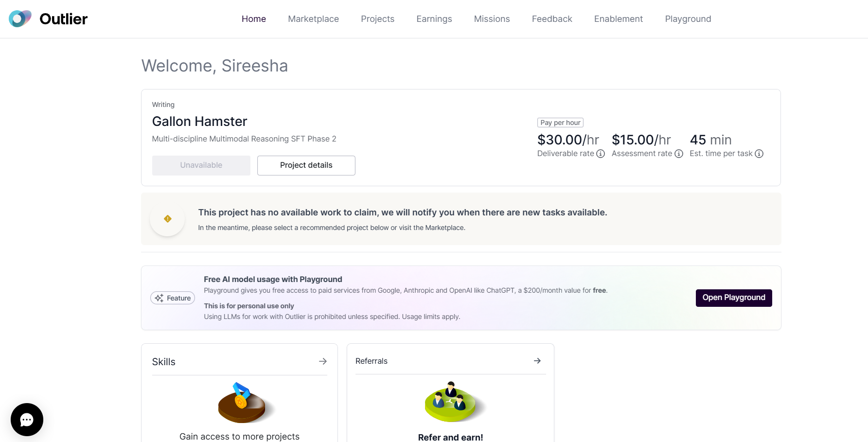Expand the Skills card arrow
Image resolution: width=868 pixels, height=442 pixels.
(323, 361)
